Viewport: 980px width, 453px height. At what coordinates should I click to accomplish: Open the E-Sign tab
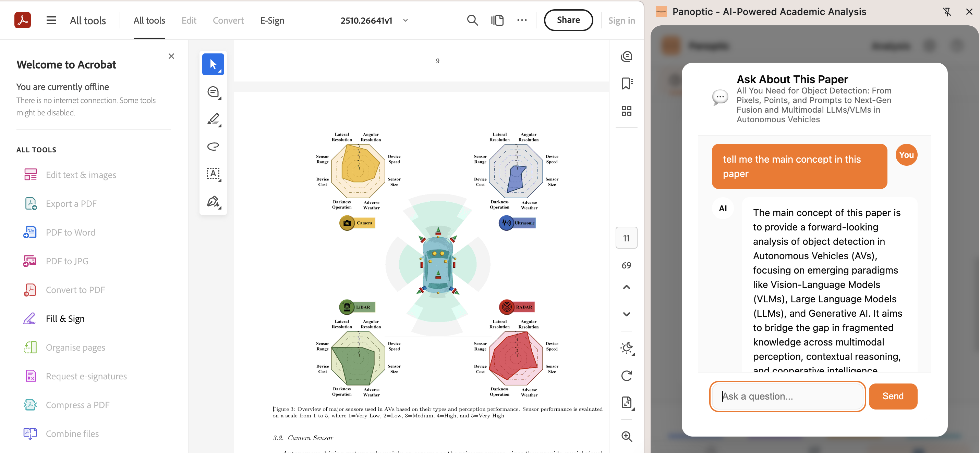272,21
